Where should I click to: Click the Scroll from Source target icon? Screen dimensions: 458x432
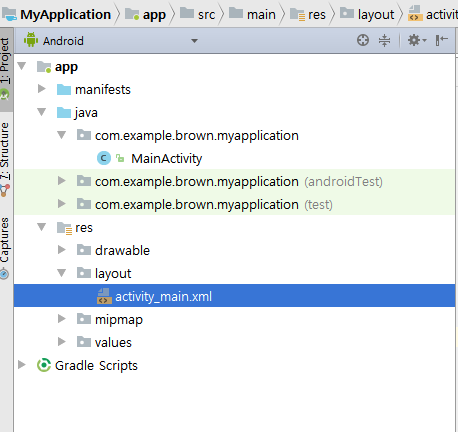(x=363, y=40)
